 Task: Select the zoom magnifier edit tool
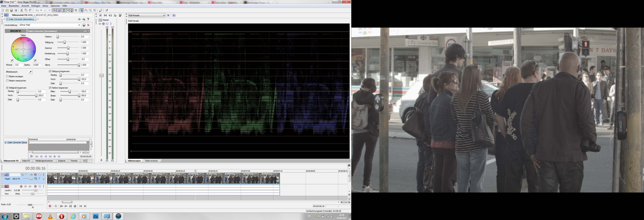click(x=95, y=10)
